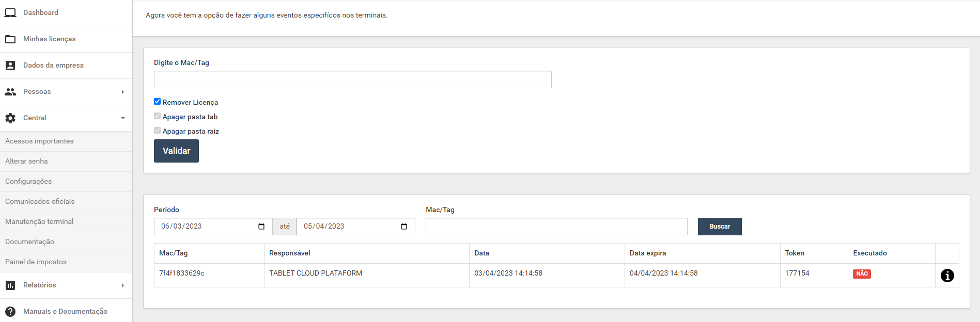Viewport: 980px width, 322px height.
Task: Click the Central gear icon
Action: [10, 118]
